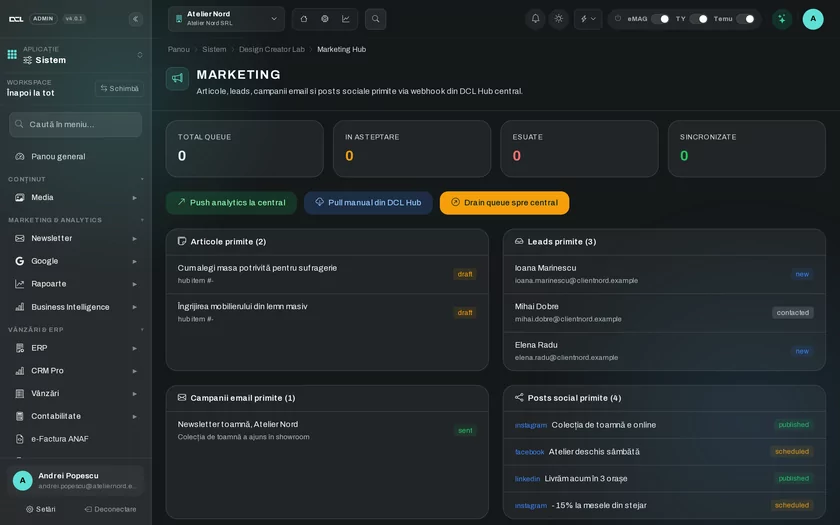The width and height of the screenshot is (840, 525).
Task: Click Drain queue spre central button
Action: click(x=505, y=202)
